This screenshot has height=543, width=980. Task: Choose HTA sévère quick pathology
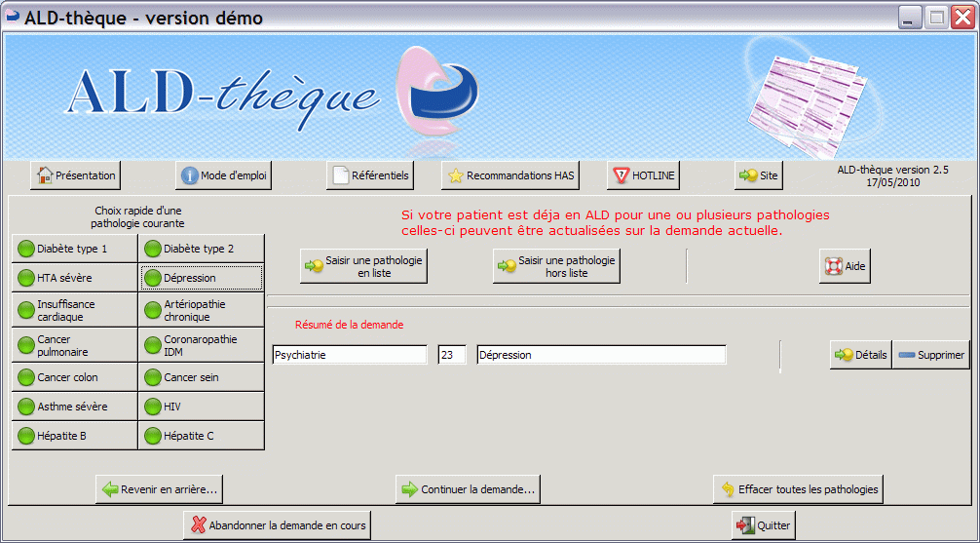point(74,278)
